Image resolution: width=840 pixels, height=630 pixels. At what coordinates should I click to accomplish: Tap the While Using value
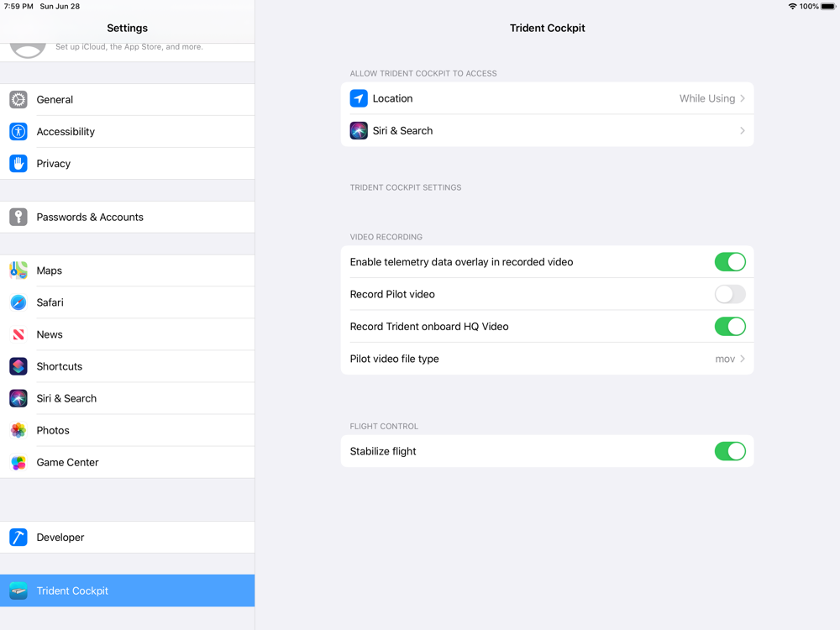707,98
